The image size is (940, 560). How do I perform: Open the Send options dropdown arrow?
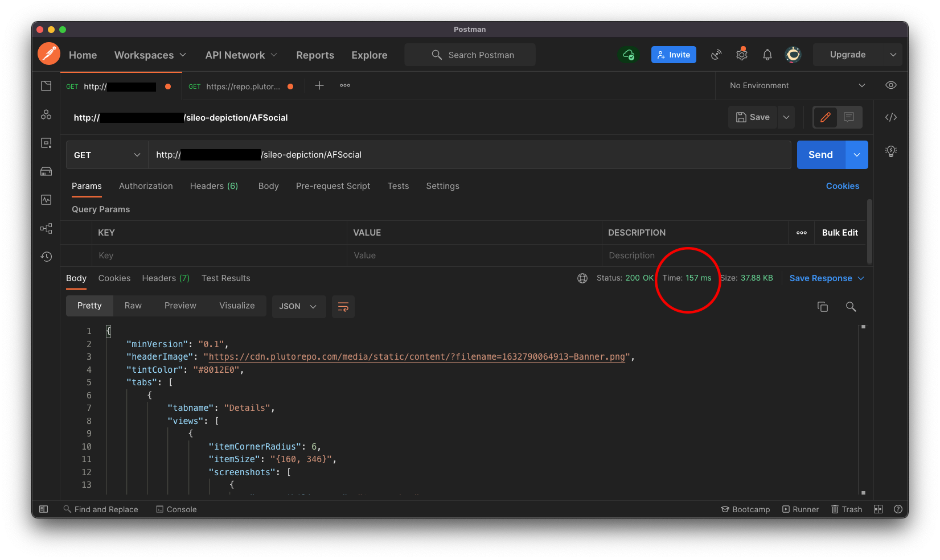857,155
